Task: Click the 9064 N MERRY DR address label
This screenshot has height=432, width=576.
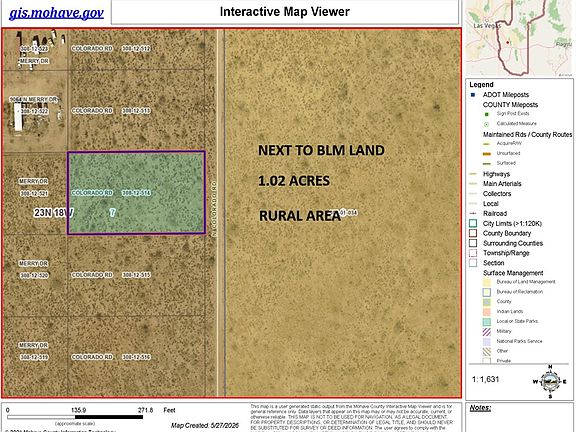Action: click(x=34, y=100)
